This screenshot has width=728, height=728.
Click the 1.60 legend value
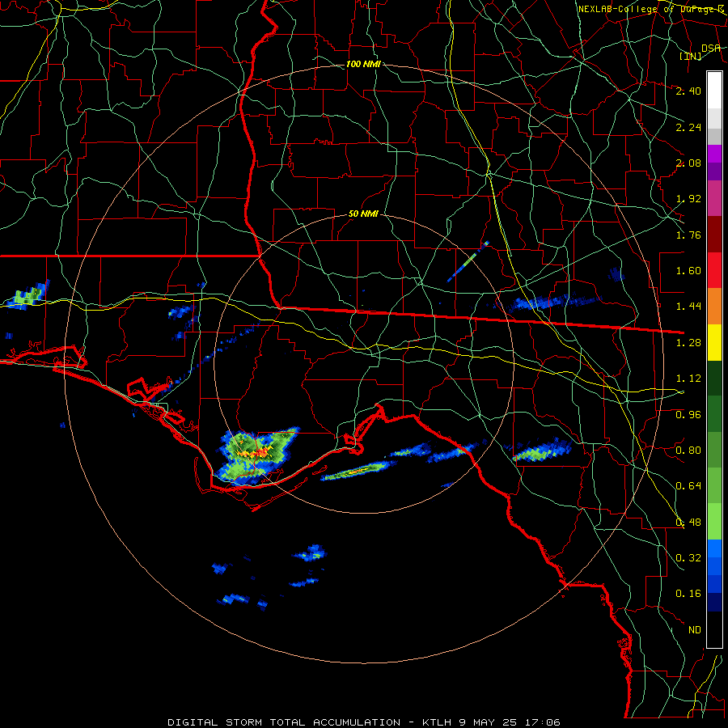[x=688, y=271]
